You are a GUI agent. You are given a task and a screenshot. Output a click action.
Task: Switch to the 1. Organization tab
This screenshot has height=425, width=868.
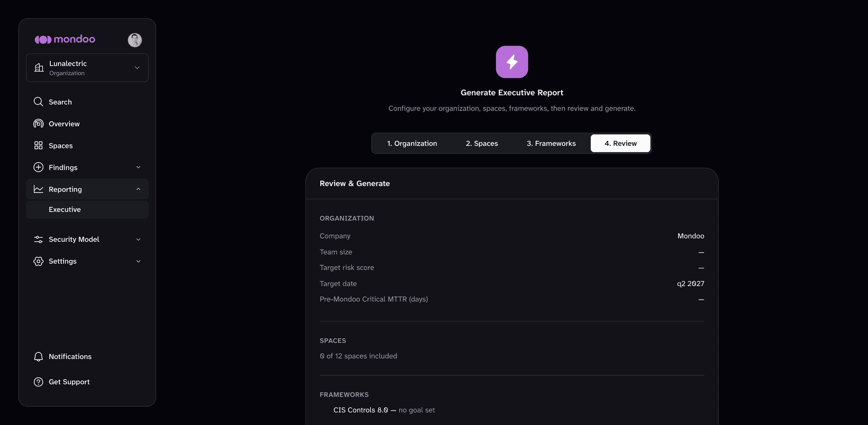[x=412, y=143]
